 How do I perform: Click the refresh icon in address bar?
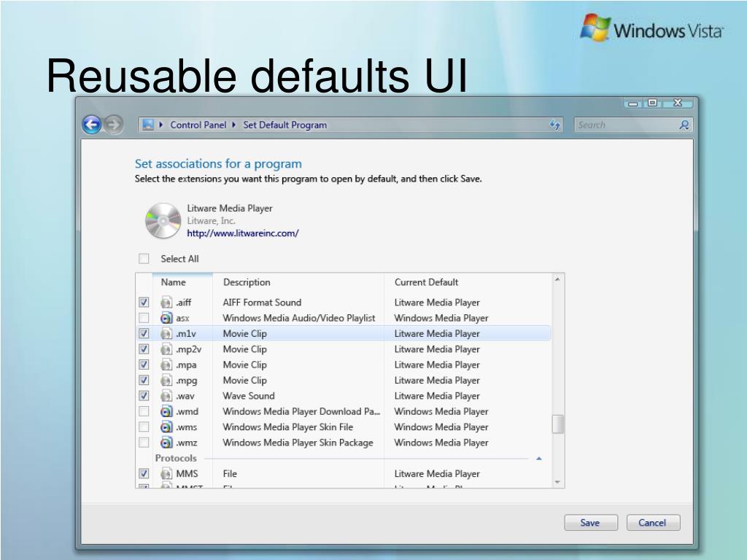pyautogui.click(x=555, y=125)
